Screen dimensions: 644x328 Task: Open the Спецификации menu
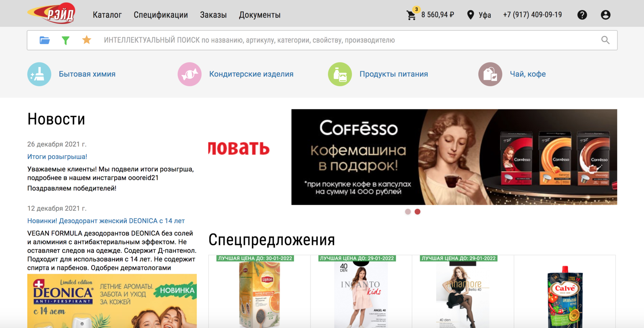click(161, 15)
